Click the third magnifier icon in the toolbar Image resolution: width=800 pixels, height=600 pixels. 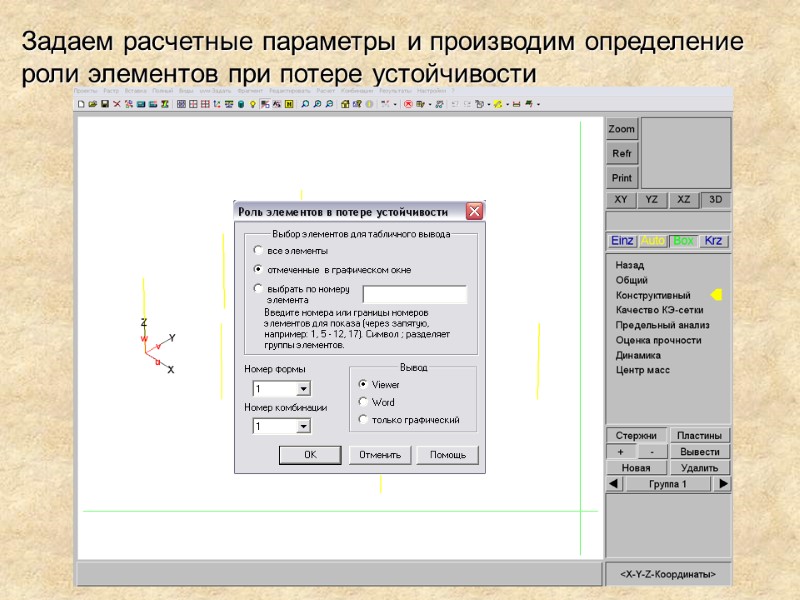329,104
